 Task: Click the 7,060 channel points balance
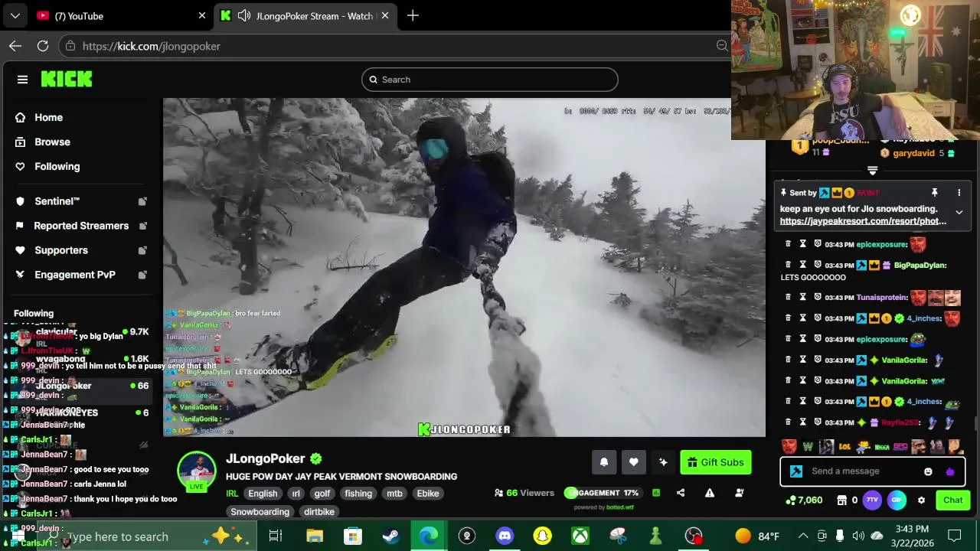tap(804, 500)
